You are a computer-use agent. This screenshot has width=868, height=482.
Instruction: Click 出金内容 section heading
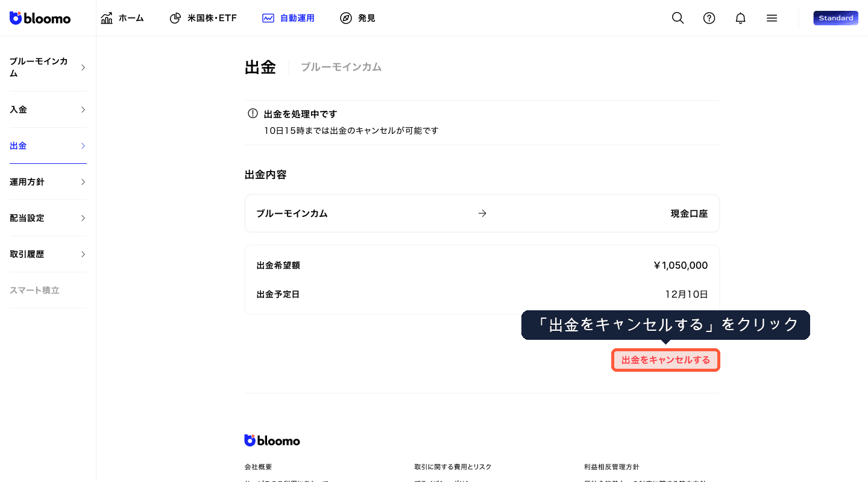click(265, 175)
